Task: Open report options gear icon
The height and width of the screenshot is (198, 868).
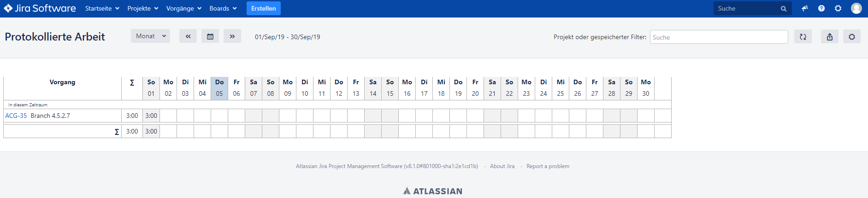Action: tap(852, 37)
